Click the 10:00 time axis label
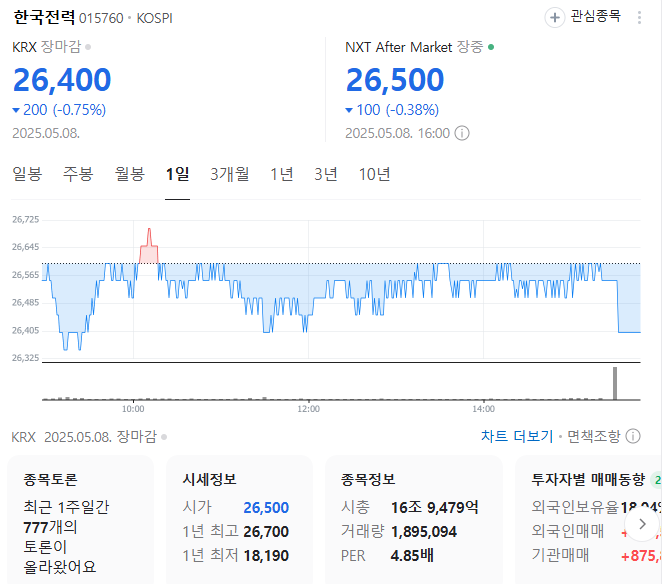The width and height of the screenshot is (663, 584). pyautogui.click(x=133, y=409)
